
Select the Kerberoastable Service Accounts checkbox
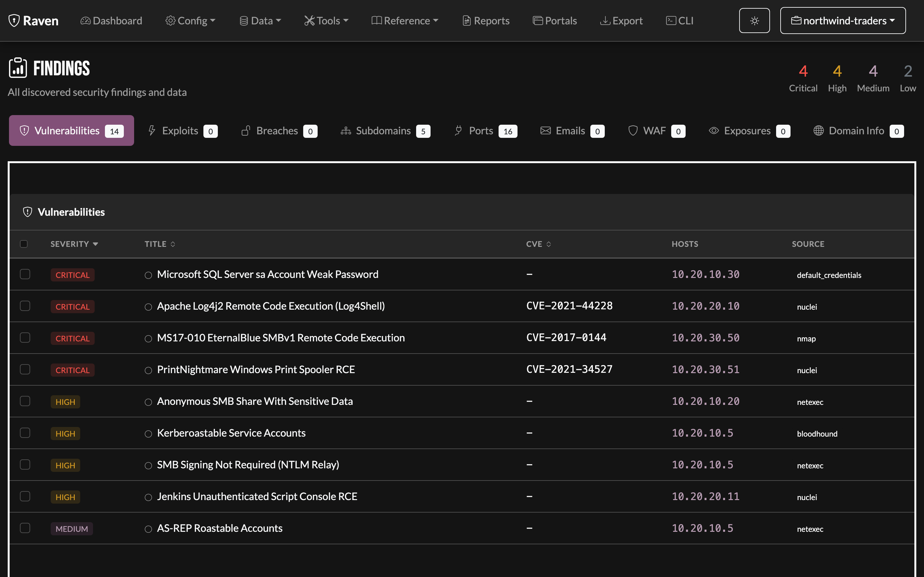click(25, 433)
